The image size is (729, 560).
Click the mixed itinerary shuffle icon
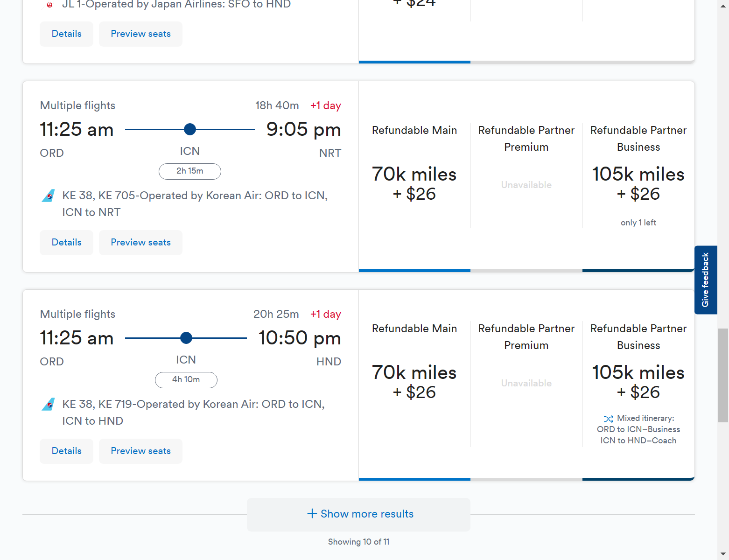(608, 419)
